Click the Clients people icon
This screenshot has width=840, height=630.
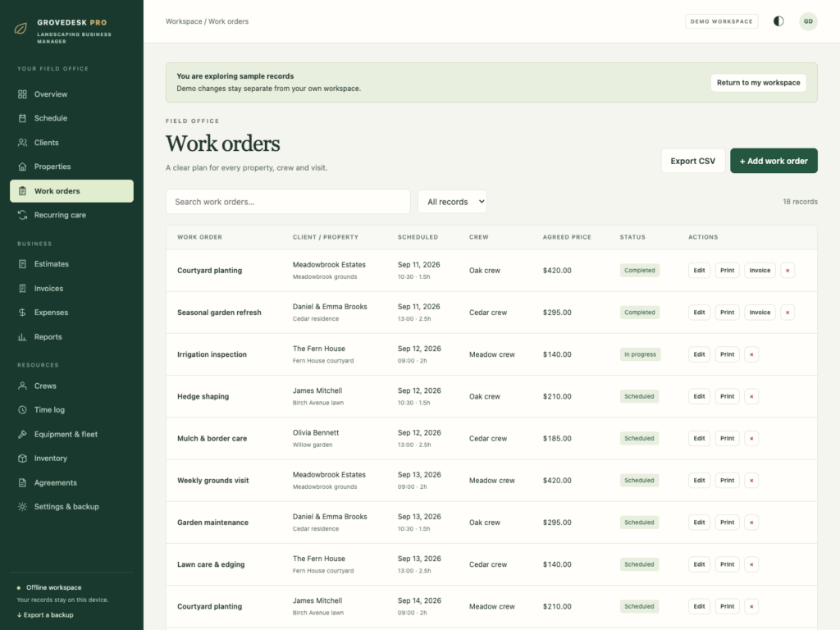tap(22, 143)
